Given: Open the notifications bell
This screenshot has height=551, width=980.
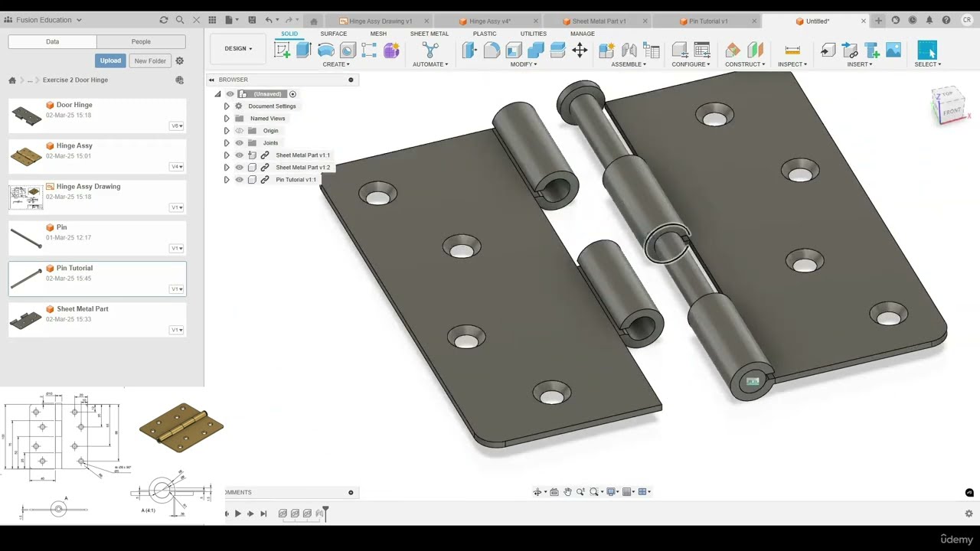Looking at the screenshot, I should [929, 21].
